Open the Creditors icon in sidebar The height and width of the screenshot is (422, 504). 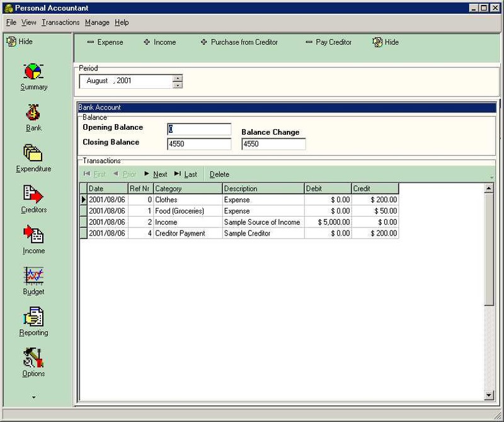tap(33, 194)
